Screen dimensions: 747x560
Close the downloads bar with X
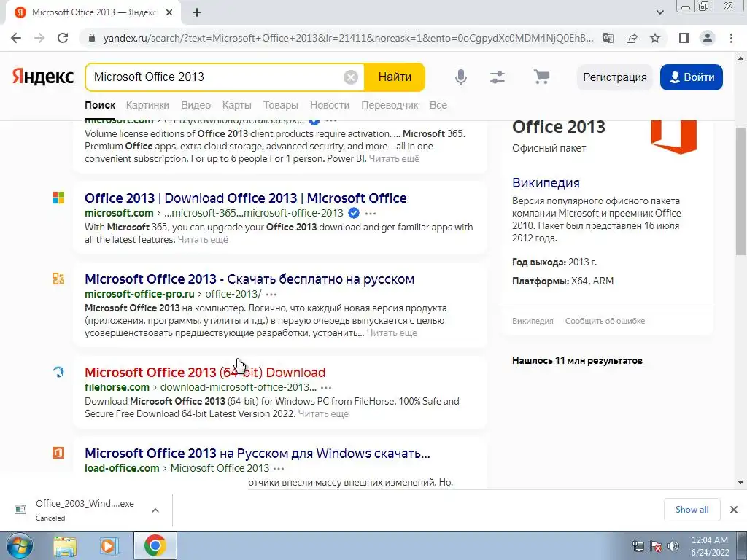pyautogui.click(x=734, y=510)
